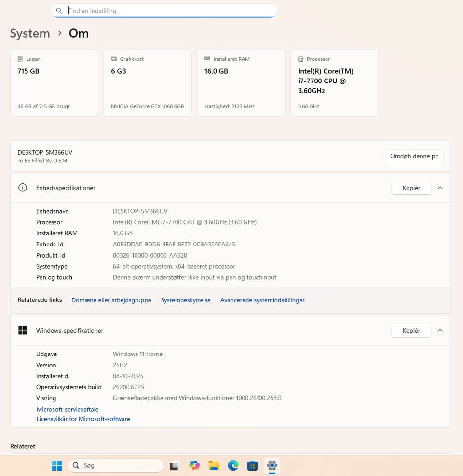Launch Microsoft Edge from the taskbar

point(233,465)
